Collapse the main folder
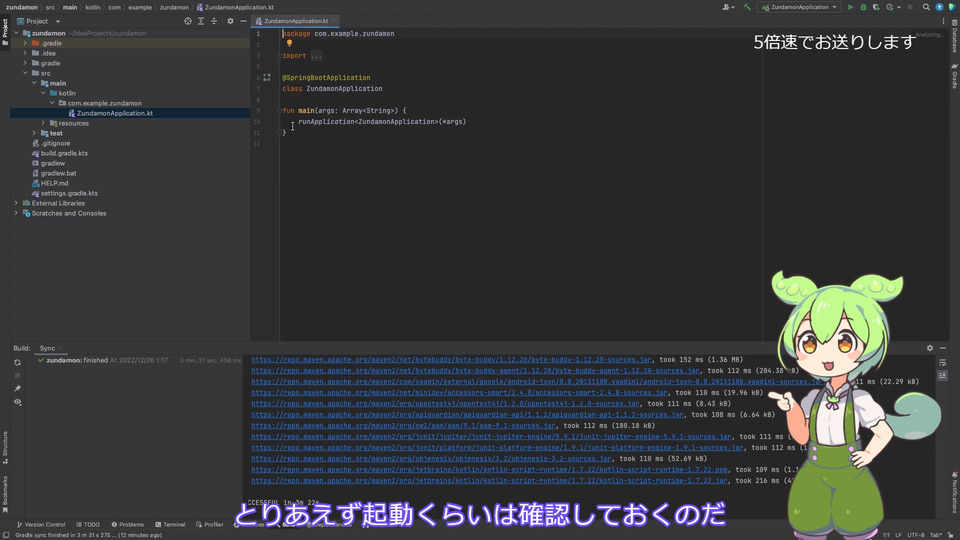960x540 pixels. click(x=34, y=83)
